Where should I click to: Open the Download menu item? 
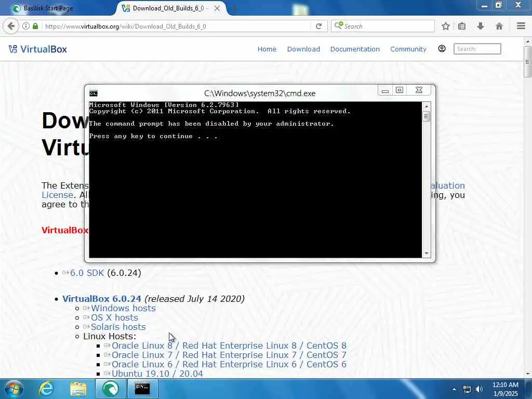[303, 49]
